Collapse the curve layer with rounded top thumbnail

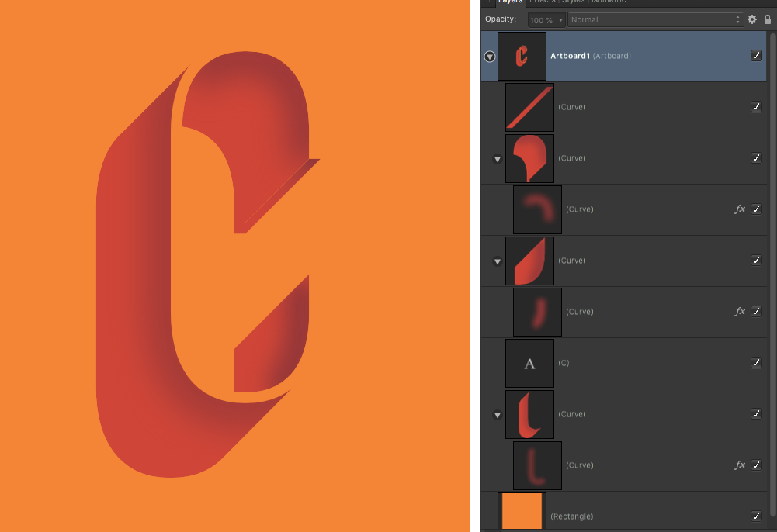[x=498, y=159]
